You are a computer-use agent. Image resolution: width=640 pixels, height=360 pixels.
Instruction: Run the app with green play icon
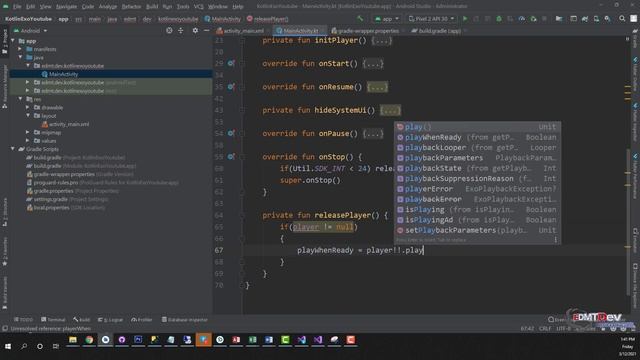tap(464, 19)
